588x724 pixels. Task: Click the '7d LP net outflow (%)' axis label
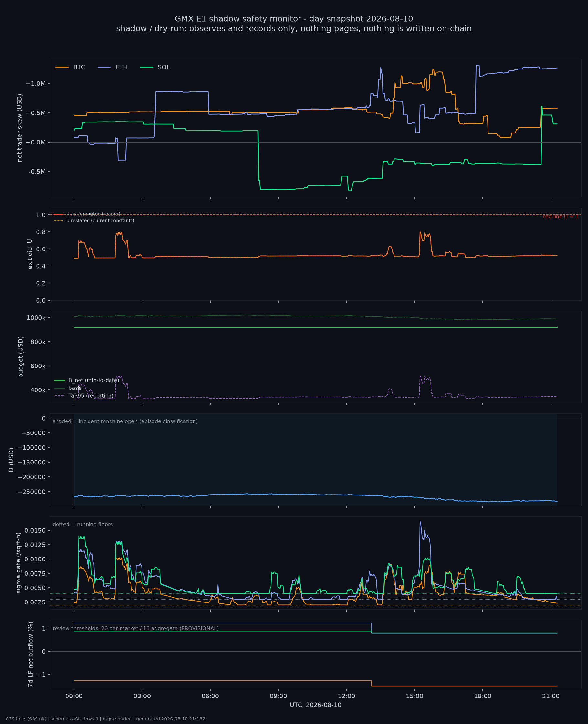(x=30, y=654)
